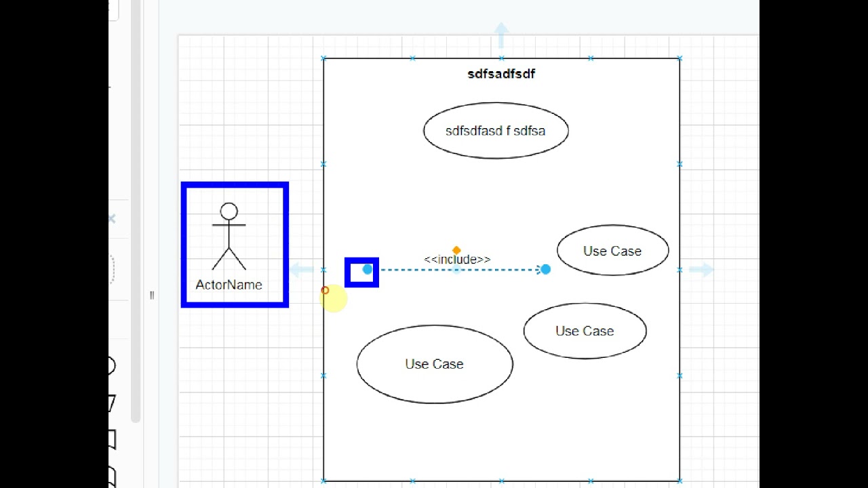Click the leftward connect arrow beside the container
The width and height of the screenshot is (868, 488).
click(x=302, y=270)
